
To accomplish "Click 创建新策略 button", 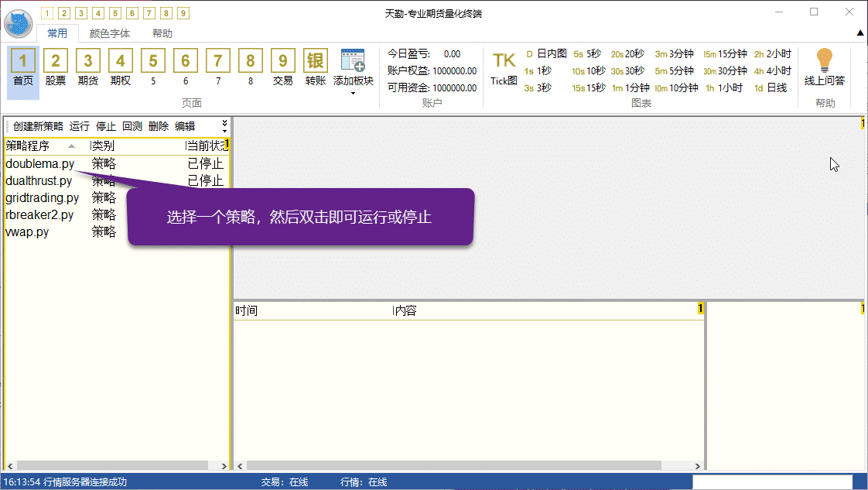I will (x=38, y=126).
